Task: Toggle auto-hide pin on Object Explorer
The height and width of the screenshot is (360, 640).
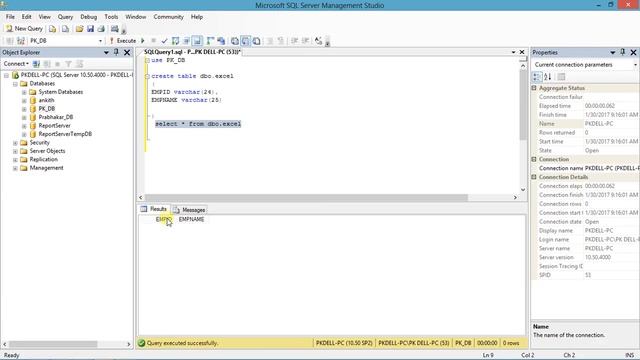Action: point(116,52)
